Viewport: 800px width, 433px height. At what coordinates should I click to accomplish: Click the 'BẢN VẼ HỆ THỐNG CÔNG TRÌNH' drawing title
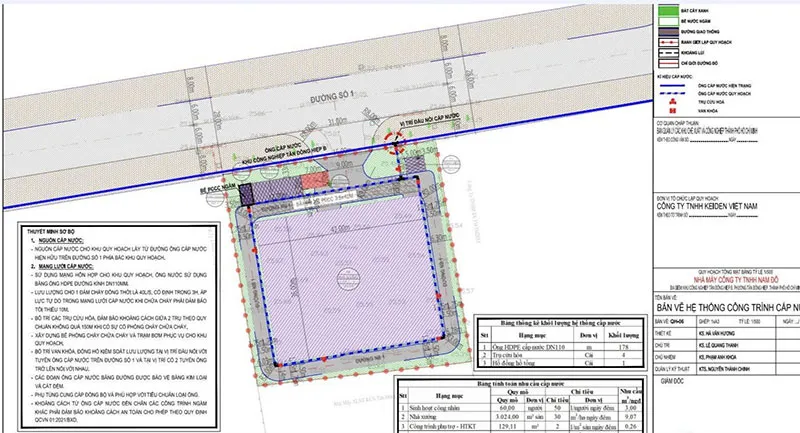point(728,308)
